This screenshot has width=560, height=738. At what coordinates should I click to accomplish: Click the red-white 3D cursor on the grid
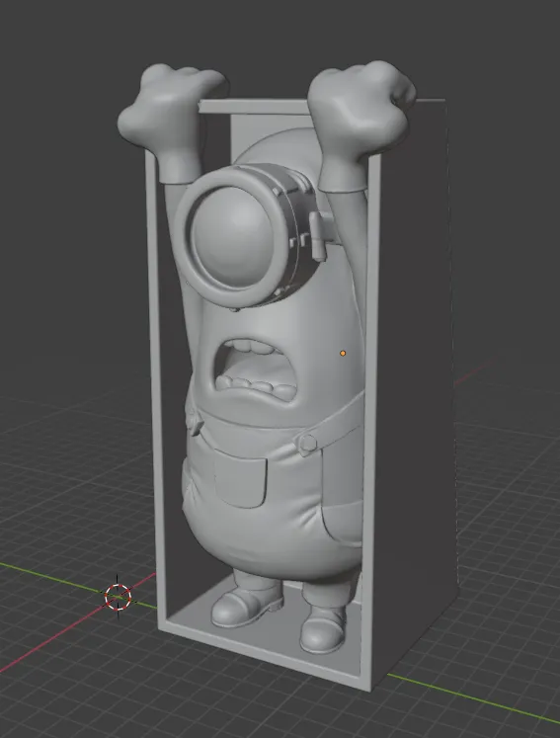pyautogui.click(x=118, y=597)
